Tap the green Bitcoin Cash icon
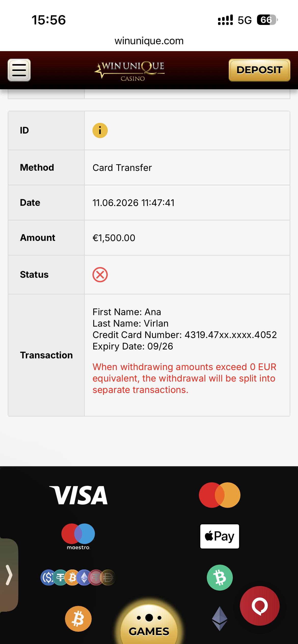This screenshot has height=644, width=298. point(220,578)
